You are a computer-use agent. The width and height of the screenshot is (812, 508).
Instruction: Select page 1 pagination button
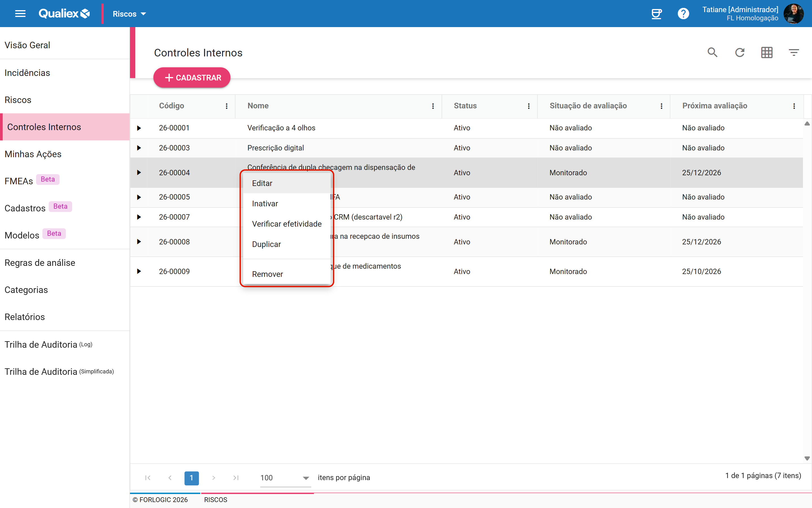(x=192, y=478)
